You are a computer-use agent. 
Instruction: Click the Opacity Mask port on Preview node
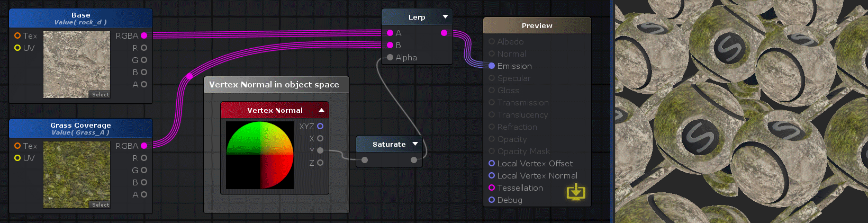pyautogui.click(x=492, y=151)
